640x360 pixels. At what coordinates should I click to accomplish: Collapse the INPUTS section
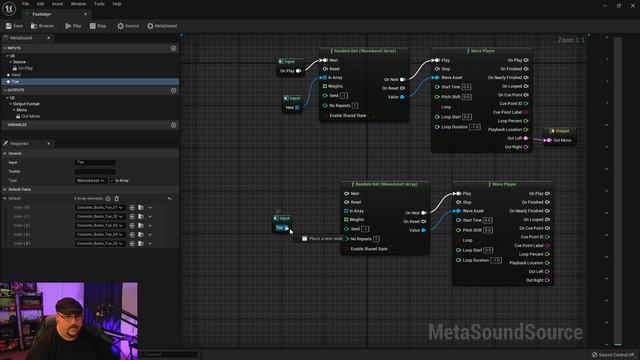[x=5, y=48]
